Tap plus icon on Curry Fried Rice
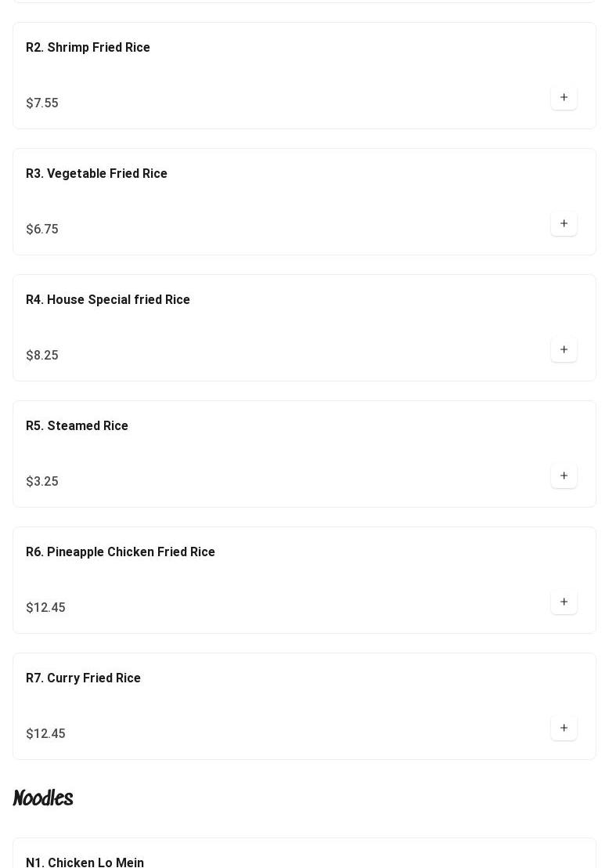The height and width of the screenshot is (868, 609). tap(564, 729)
